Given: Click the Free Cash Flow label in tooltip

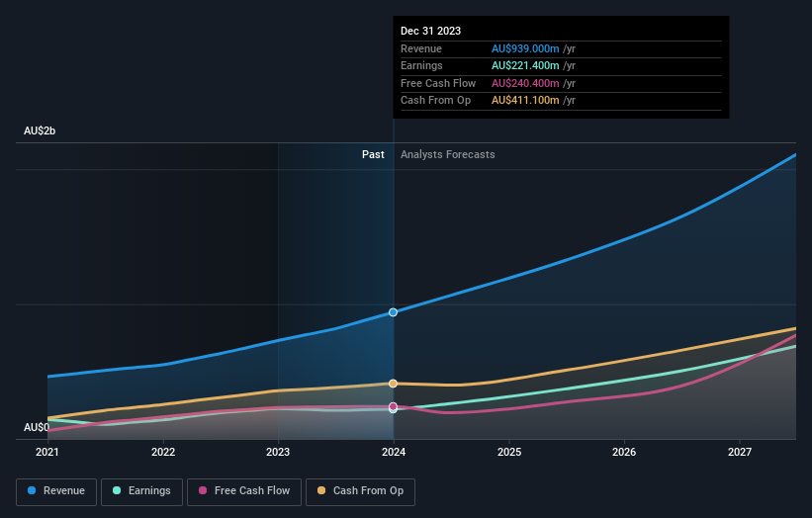Looking at the screenshot, I should [438, 83].
